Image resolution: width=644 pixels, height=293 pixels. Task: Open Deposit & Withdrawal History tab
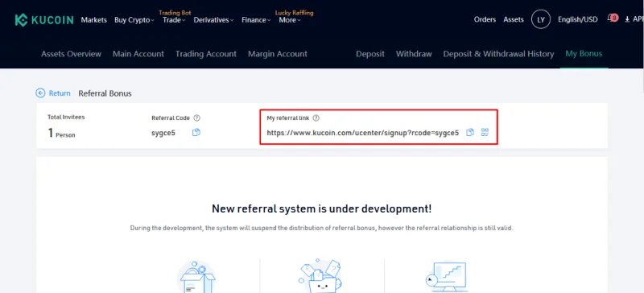tap(498, 54)
